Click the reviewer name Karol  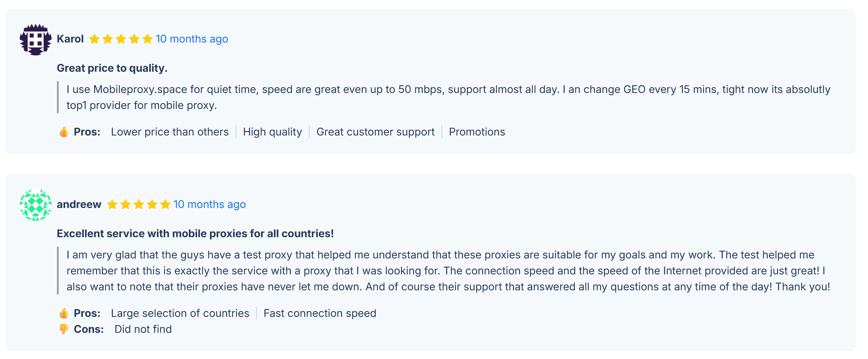pyautogui.click(x=70, y=39)
